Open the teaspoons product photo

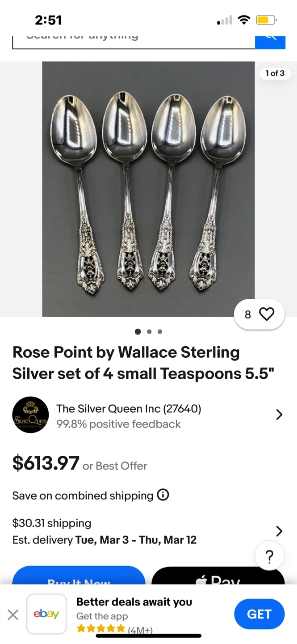pos(148,189)
